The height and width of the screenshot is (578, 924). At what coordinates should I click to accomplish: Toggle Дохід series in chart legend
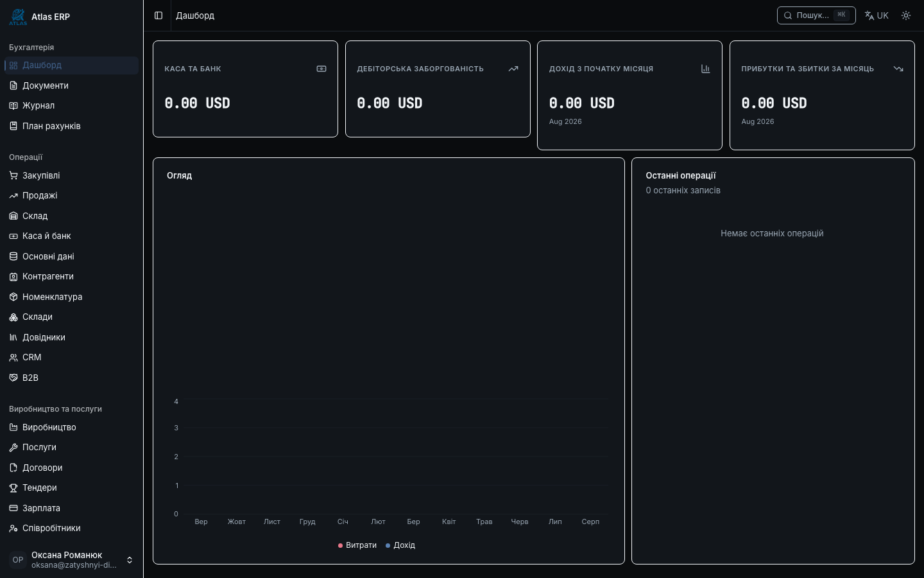point(400,545)
